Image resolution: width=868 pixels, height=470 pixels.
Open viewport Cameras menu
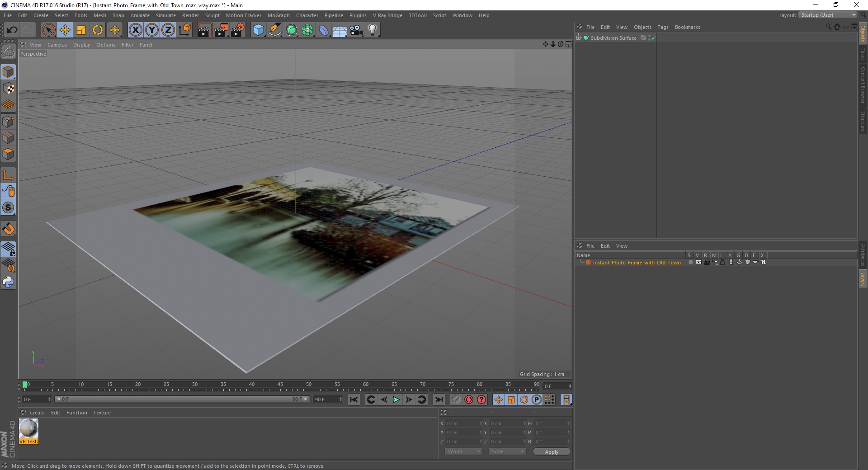click(57, 45)
